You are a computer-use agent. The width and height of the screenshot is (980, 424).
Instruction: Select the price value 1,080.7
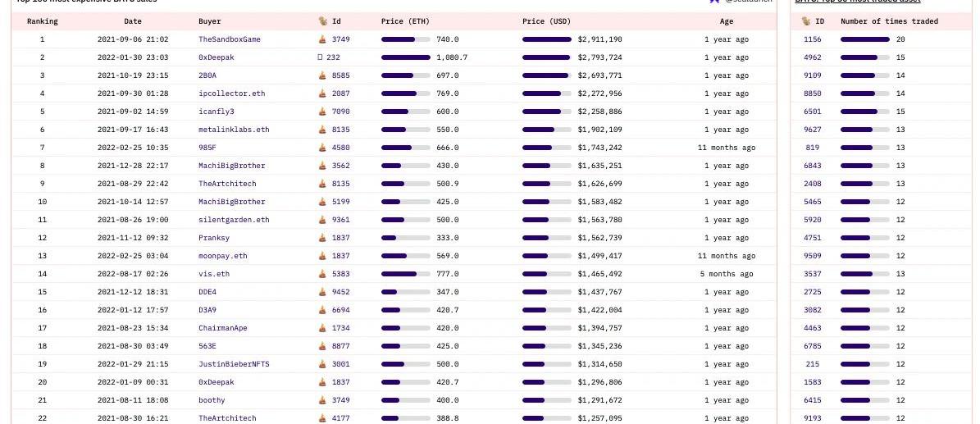(452, 57)
